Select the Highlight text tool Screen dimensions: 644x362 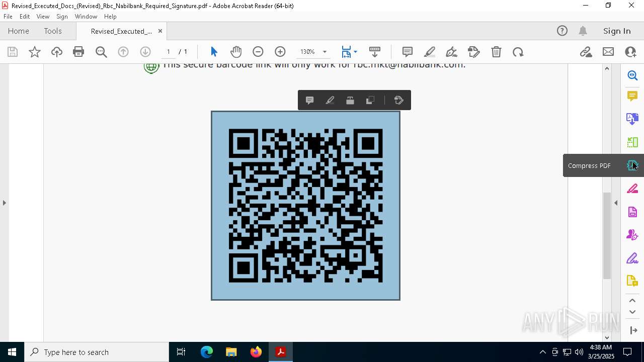click(430, 52)
